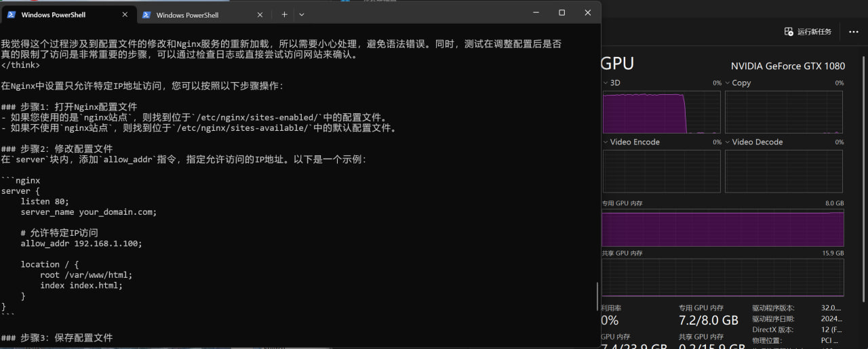The image size is (868, 349).
Task: Click the Video Decode usage graph
Action: point(784,171)
